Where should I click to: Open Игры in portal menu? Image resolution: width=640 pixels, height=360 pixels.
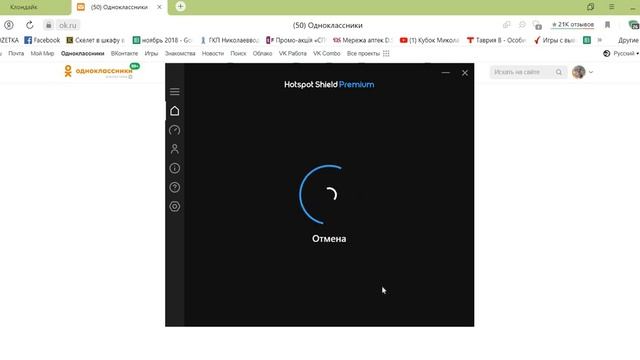coord(151,53)
